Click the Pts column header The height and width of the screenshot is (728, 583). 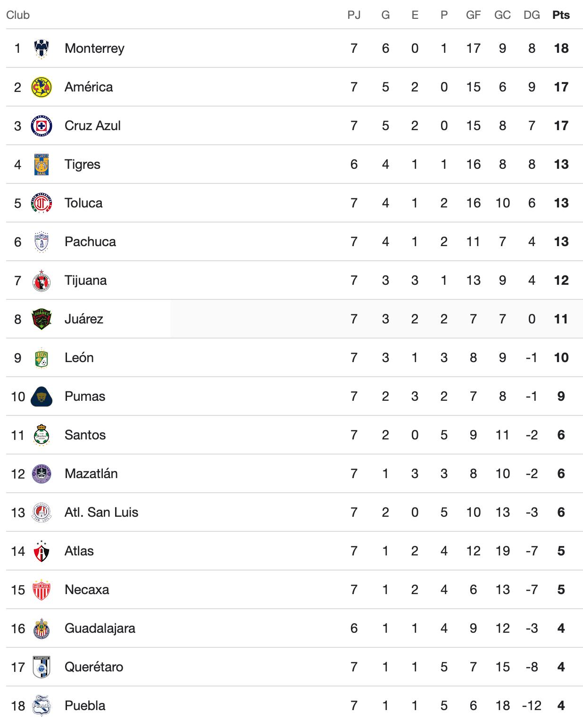561,15
